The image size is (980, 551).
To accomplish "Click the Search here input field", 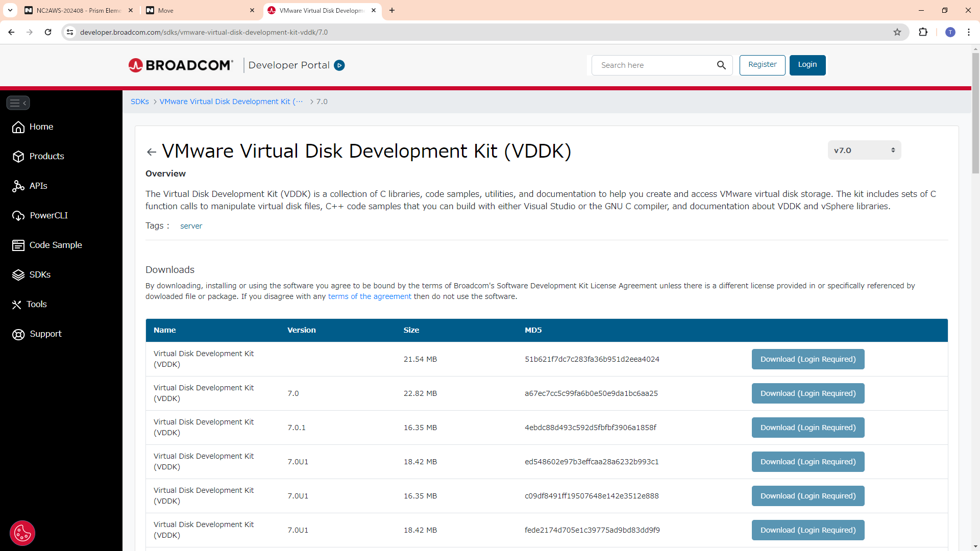I will [656, 65].
